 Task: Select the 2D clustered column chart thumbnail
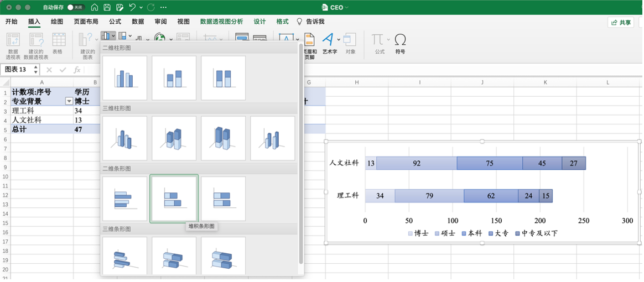click(125, 78)
